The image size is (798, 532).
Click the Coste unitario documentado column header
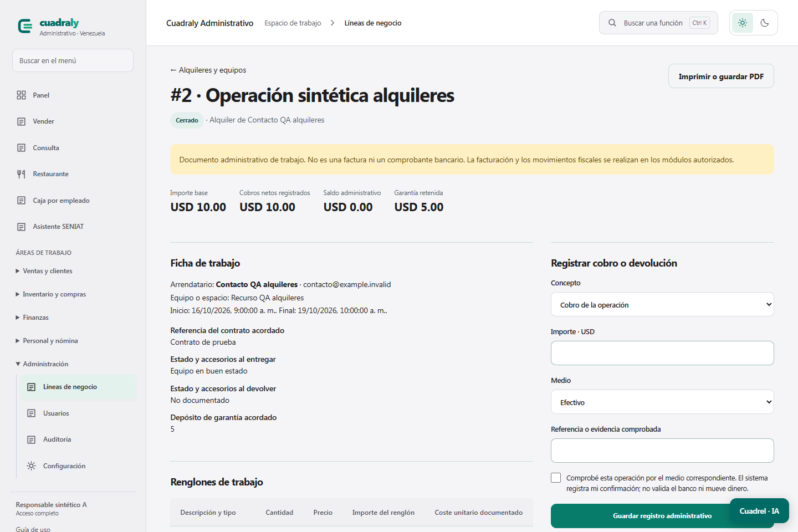[x=479, y=513]
